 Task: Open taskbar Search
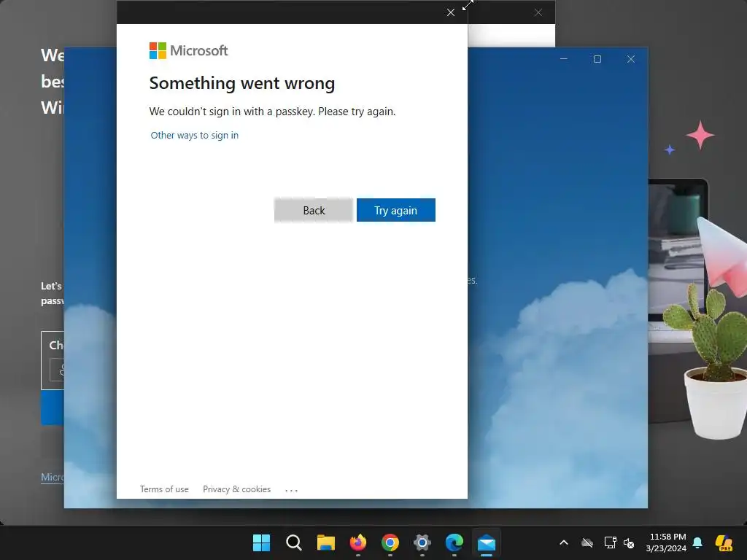293,542
